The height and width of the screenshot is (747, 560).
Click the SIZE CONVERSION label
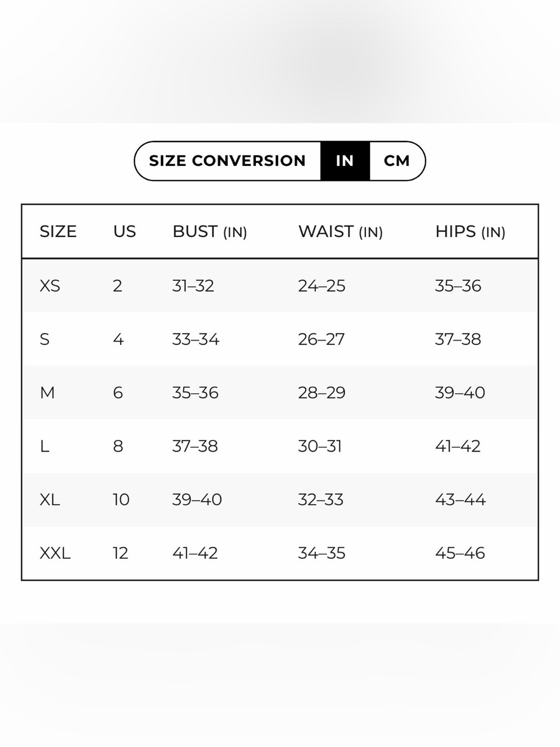pos(227,161)
